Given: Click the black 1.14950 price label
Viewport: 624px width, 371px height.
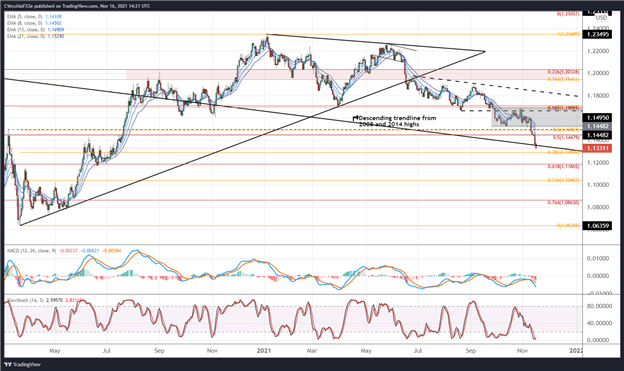Looking at the screenshot, I should pyautogui.click(x=597, y=118).
